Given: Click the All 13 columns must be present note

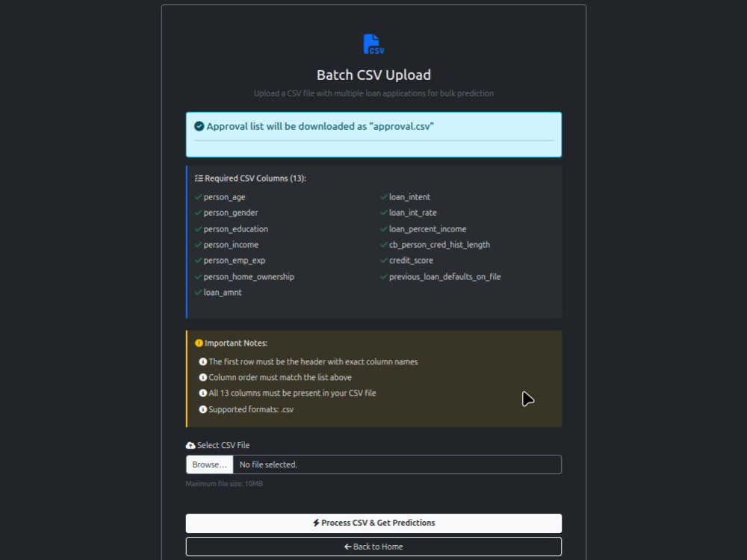Looking at the screenshot, I should tap(292, 393).
